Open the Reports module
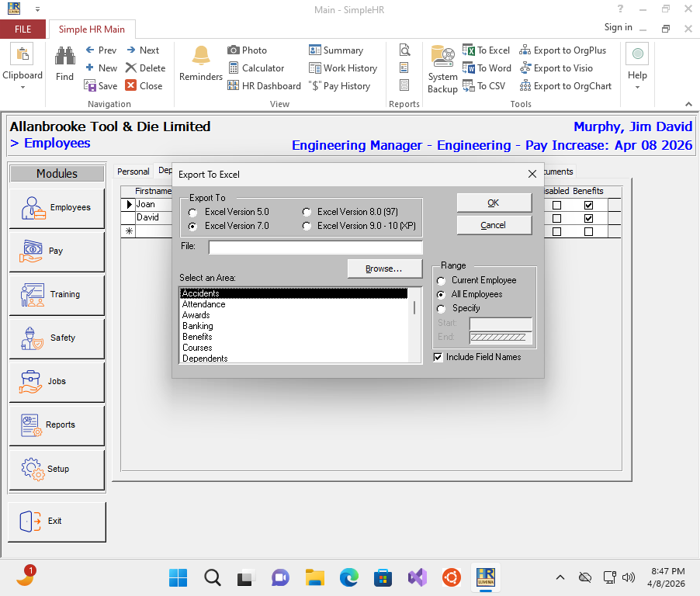The width and height of the screenshot is (700, 596). click(x=57, y=425)
